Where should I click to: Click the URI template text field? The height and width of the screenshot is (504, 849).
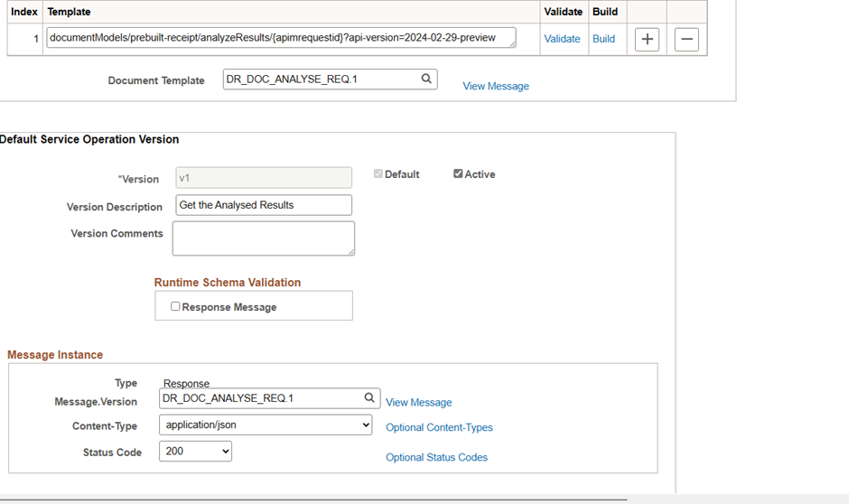[281, 38]
